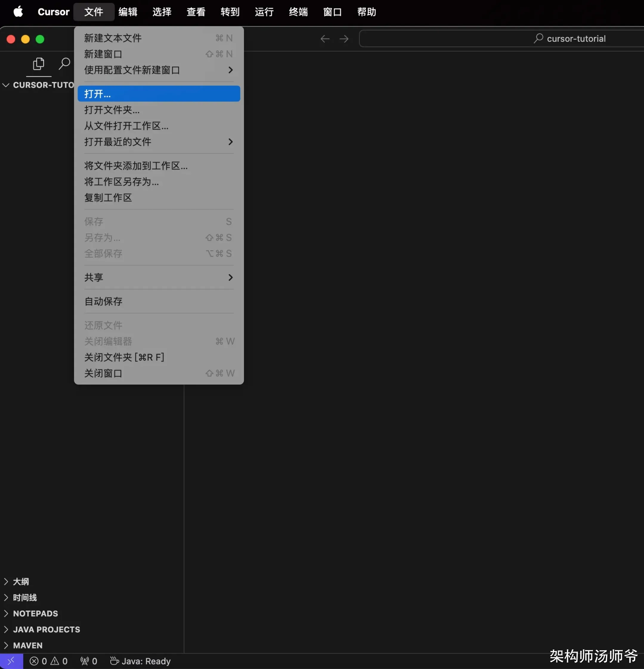
Task: Click the Search magnifier icon in sidebar
Action: [64, 64]
